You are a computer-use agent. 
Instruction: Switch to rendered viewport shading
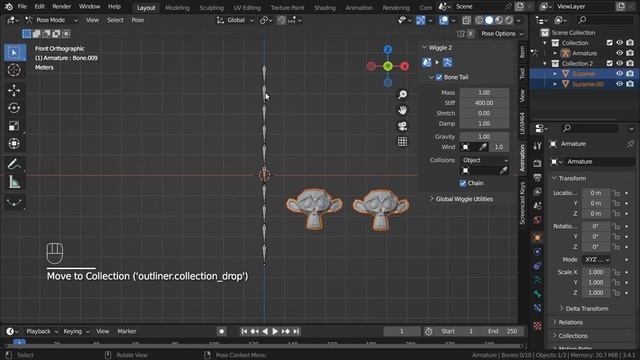[509, 20]
